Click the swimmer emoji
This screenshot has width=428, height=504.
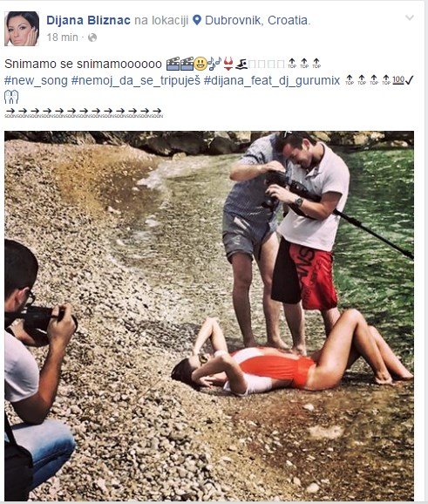point(241,64)
